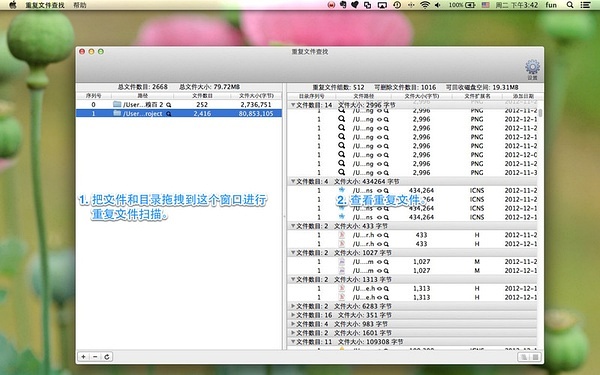Collapse the group sized 1313 字节
The height and width of the screenshot is (375, 600).
click(x=293, y=279)
